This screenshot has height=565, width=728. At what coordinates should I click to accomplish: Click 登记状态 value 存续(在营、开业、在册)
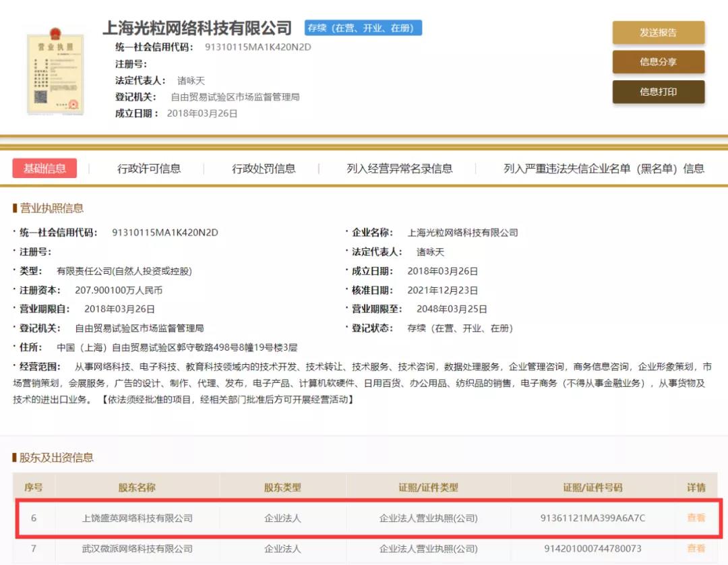tap(460, 328)
